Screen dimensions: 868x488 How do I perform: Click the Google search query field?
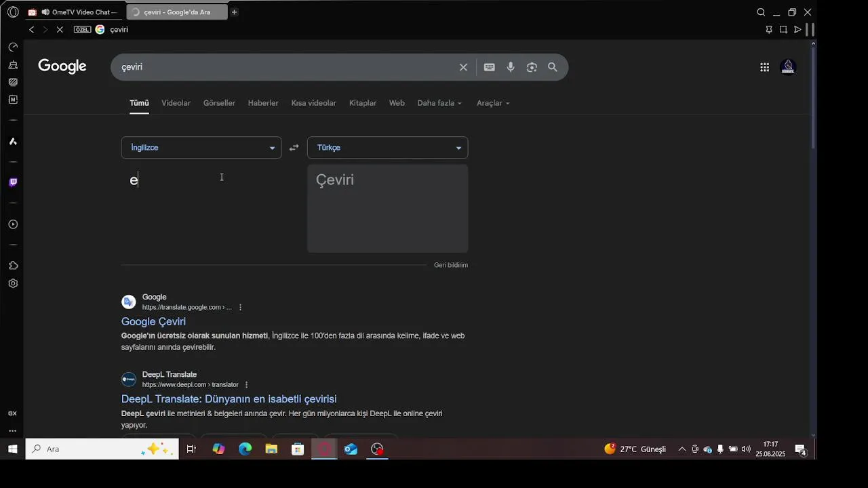288,67
